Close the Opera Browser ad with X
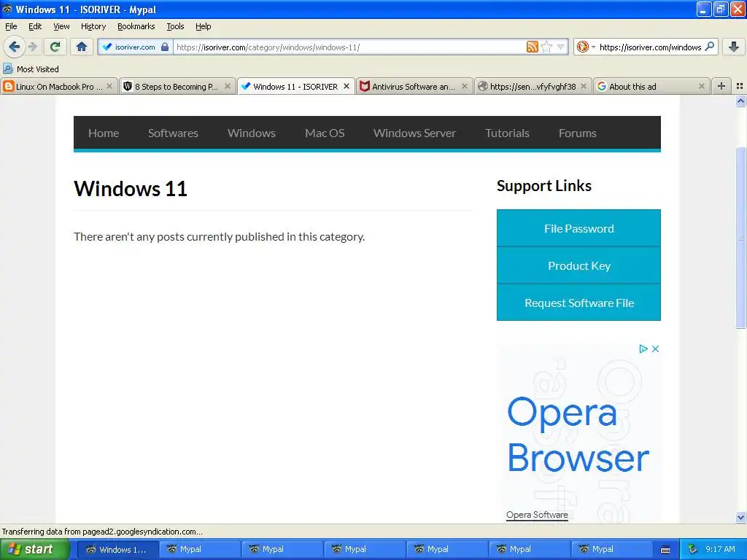747x560 pixels. tap(656, 349)
